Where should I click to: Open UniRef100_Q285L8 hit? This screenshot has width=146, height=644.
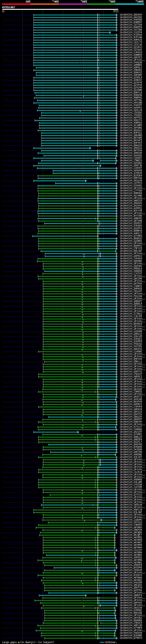(131, 77)
